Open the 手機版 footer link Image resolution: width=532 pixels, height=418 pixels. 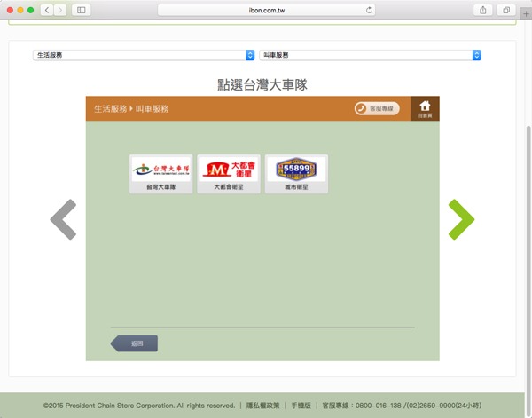pos(301,406)
